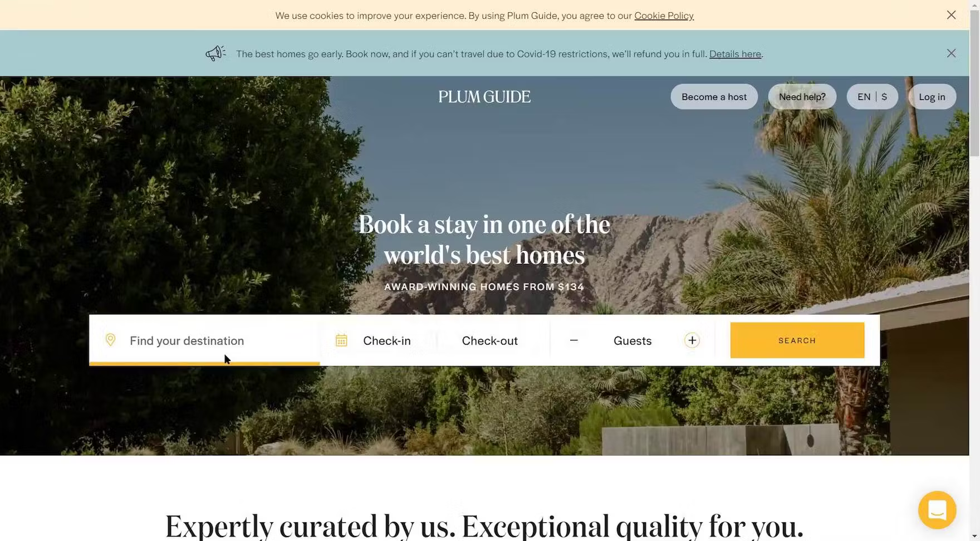Image resolution: width=980 pixels, height=541 pixels.
Task: Click the Log in button
Action: click(x=932, y=97)
